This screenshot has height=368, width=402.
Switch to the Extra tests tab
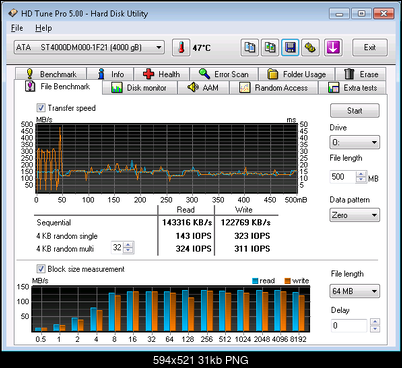(x=352, y=88)
